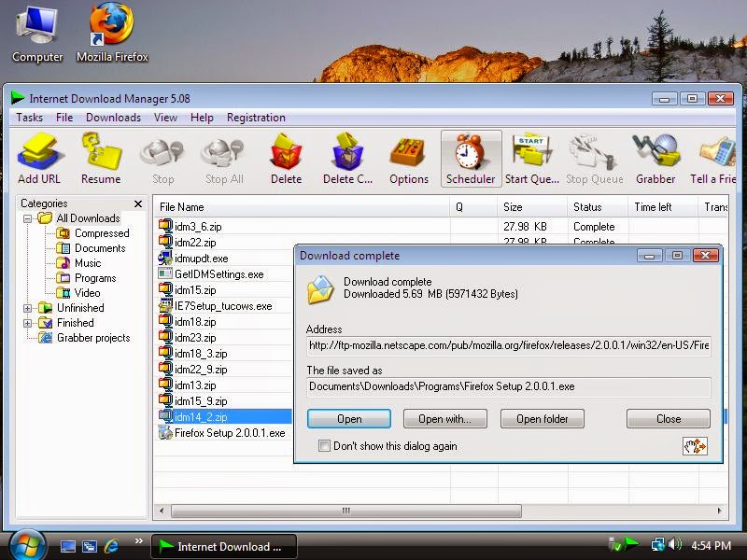The height and width of the screenshot is (560, 747).
Task: Click the volume speaker tray icon
Action: (674, 544)
